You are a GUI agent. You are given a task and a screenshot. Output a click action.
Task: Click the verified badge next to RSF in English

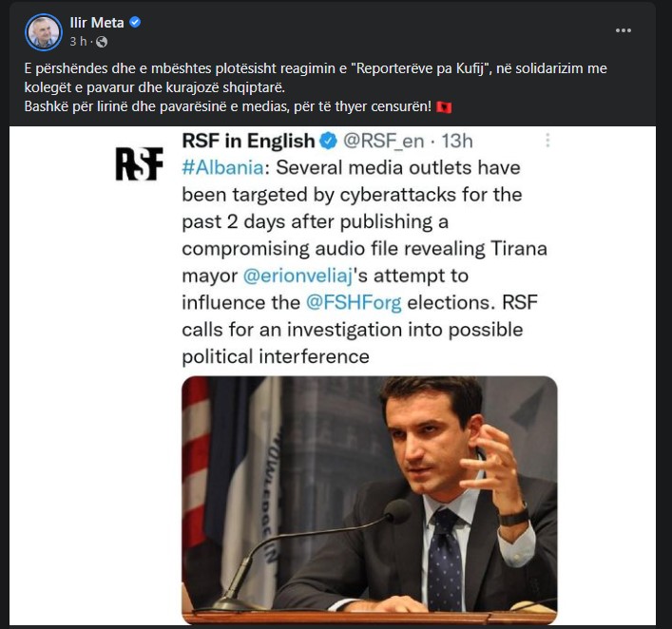point(329,142)
